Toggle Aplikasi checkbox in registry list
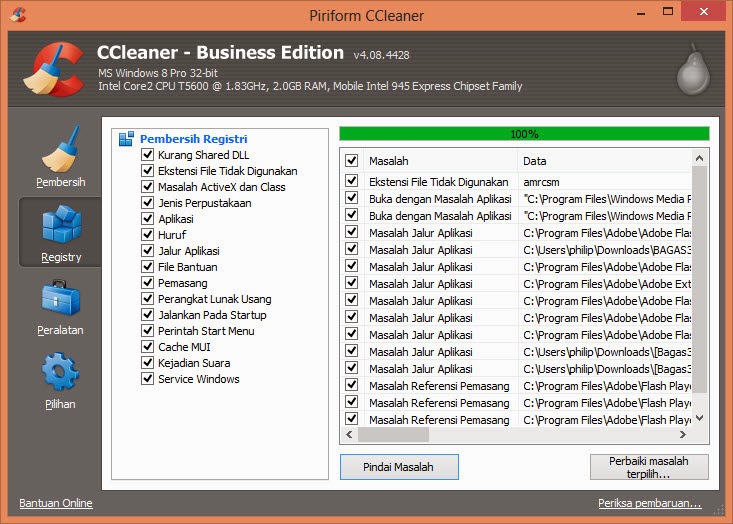Viewport: 733px width, 524px height. coord(147,218)
